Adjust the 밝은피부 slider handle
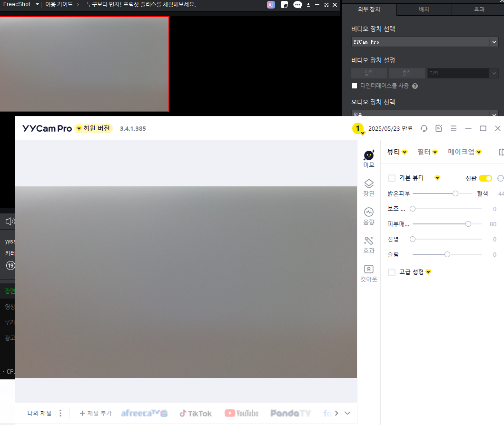The image size is (504, 425). pyautogui.click(x=455, y=193)
